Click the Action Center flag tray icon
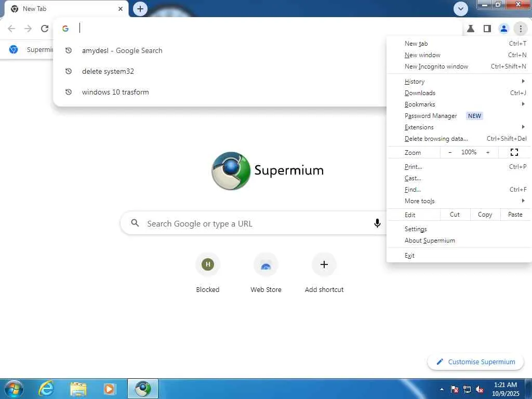Image resolution: width=532 pixels, height=399 pixels. click(455, 390)
